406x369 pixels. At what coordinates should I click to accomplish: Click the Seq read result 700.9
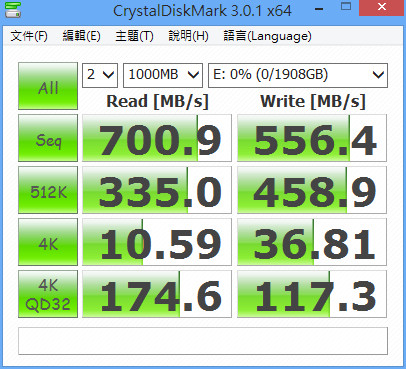(x=157, y=138)
